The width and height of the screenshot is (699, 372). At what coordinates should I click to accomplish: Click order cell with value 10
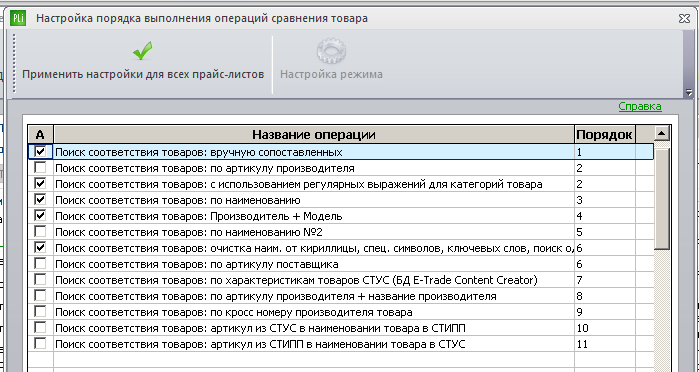click(604, 328)
